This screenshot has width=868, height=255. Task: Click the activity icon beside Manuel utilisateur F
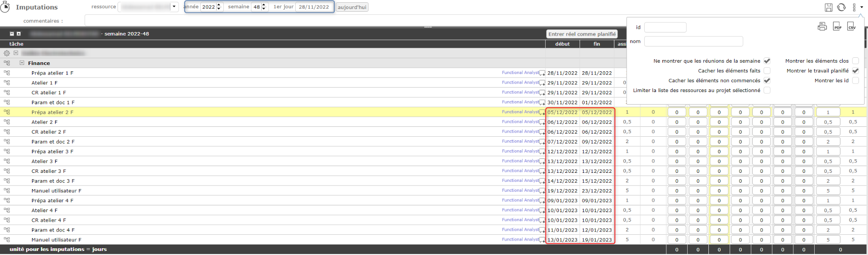coord(7,191)
